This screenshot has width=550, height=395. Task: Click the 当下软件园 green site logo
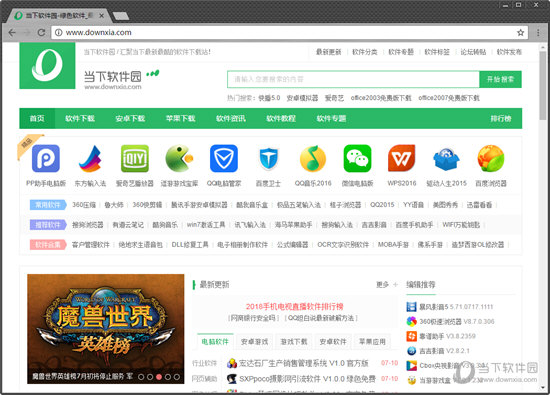[x=47, y=66]
